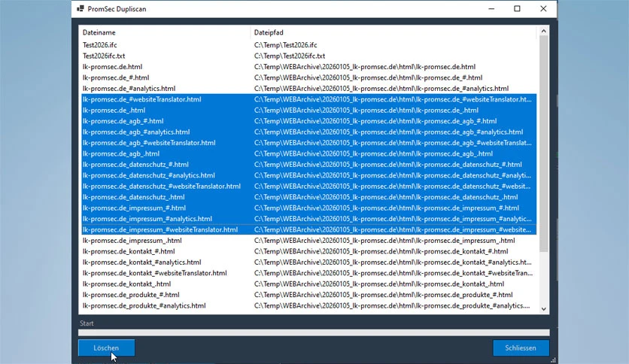Select the lk-promsec.de_produkte_#analytics.html row
This screenshot has height=364, width=629.
[309, 305]
